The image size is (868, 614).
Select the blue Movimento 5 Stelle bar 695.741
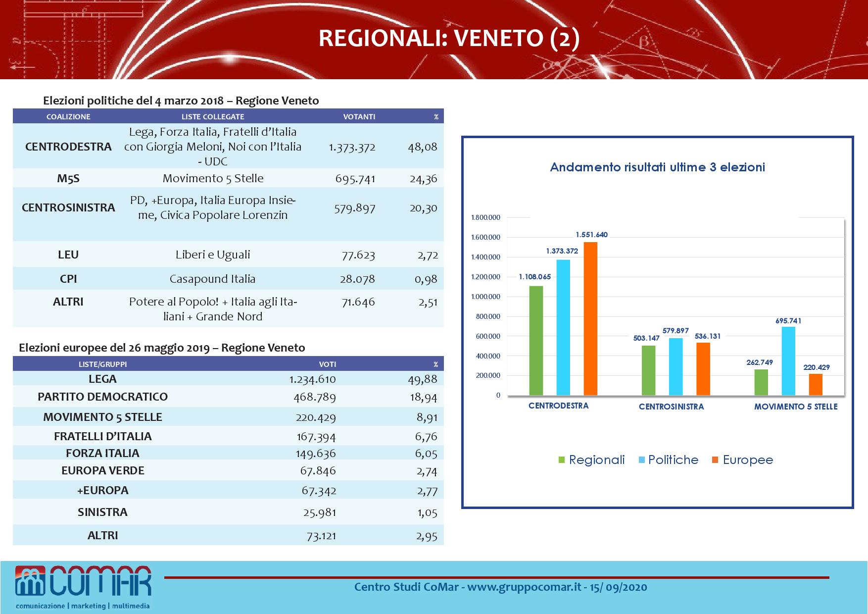pyautogui.click(x=788, y=361)
